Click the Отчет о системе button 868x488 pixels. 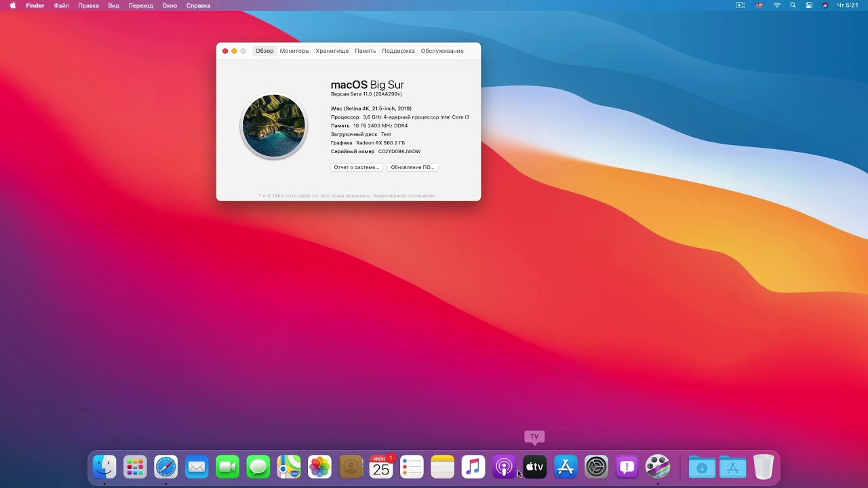pyautogui.click(x=357, y=167)
